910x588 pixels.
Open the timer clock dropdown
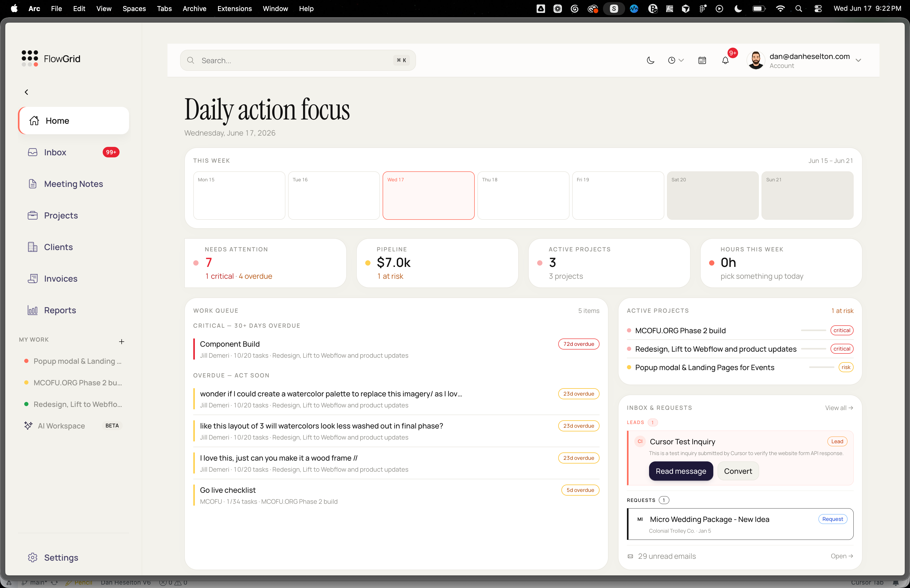coord(676,60)
